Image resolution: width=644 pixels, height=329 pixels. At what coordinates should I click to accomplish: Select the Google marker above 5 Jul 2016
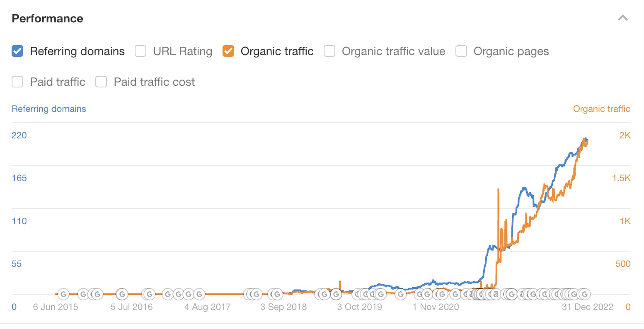pyautogui.click(x=122, y=294)
